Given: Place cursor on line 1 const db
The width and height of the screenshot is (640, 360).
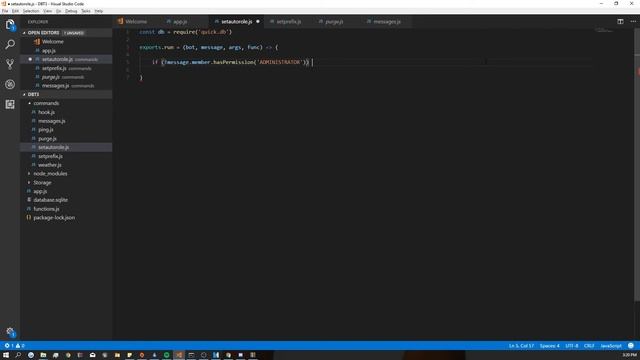Looking at the screenshot, I should tap(185, 32).
